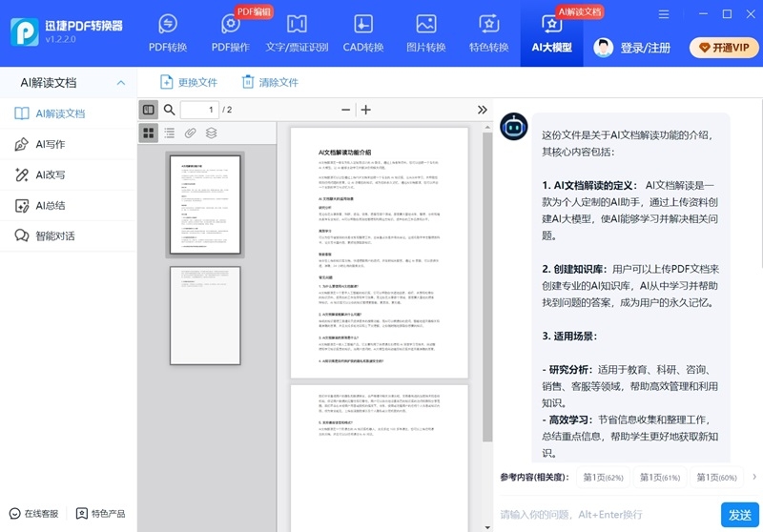Click the 迅捷PDF转换器 app logo
This screenshot has width=763, height=532.
(25, 32)
